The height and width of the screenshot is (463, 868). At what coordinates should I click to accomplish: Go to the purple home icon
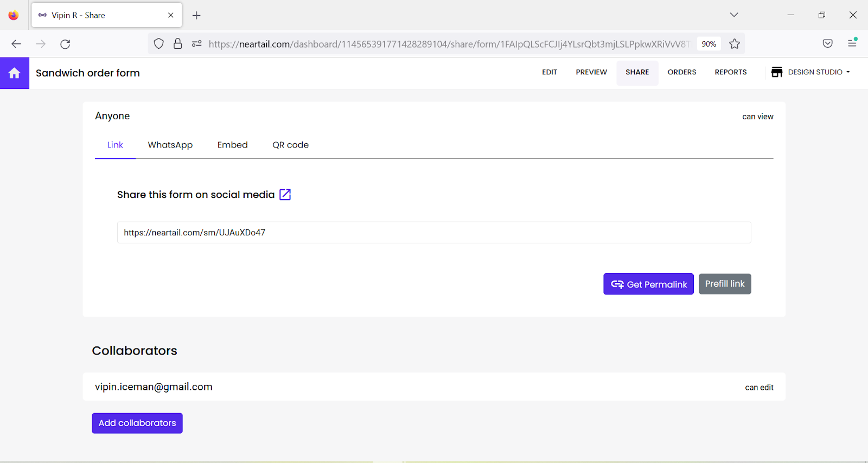pos(15,73)
